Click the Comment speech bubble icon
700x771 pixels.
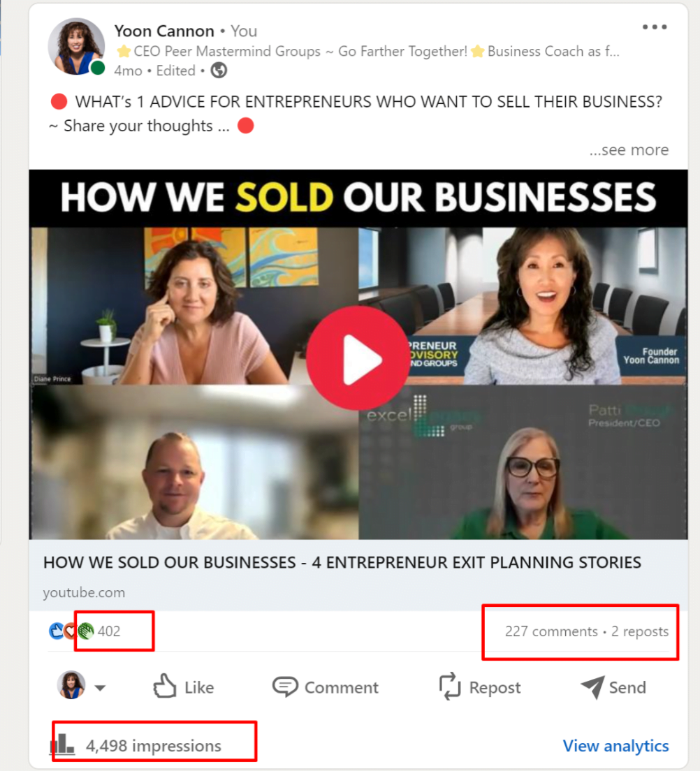point(285,687)
